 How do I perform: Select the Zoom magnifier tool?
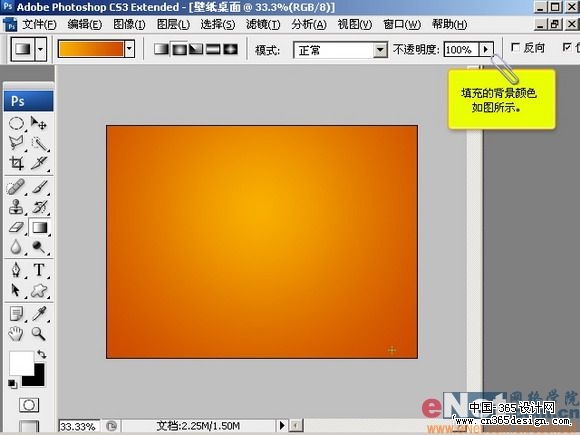39,334
